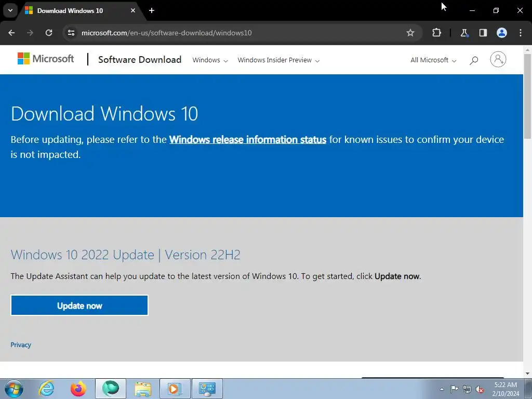
Task: Open the Privacy link
Action: (21, 345)
